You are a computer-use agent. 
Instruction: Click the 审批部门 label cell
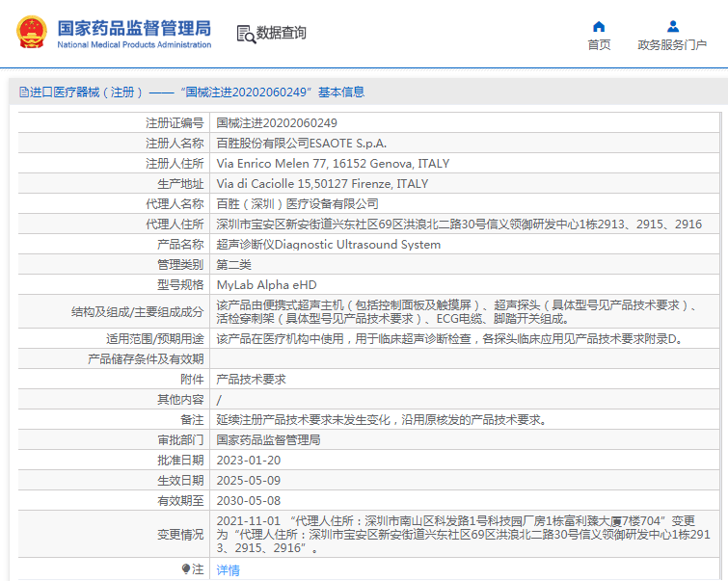pyautogui.click(x=180, y=440)
